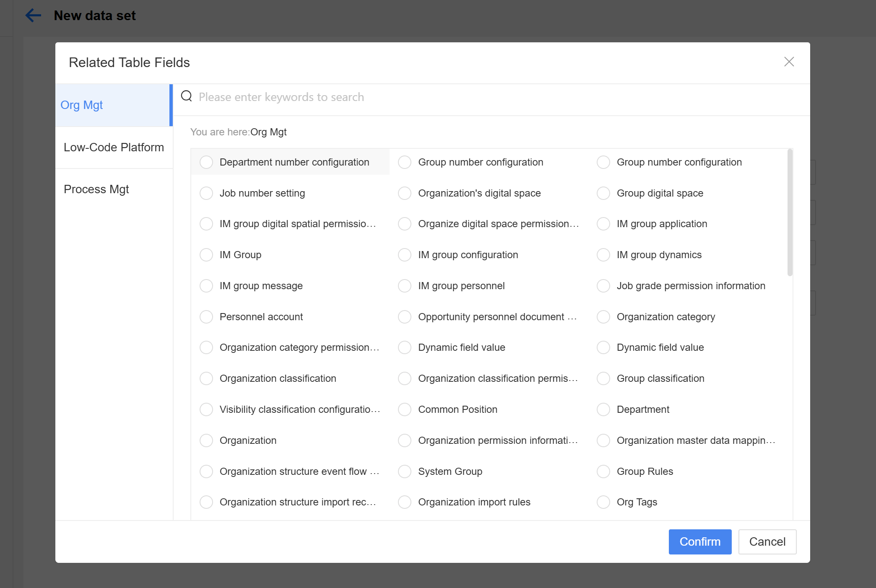Choose the Job number setting option
This screenshot has width=876, height=588.
click(206, 193)
